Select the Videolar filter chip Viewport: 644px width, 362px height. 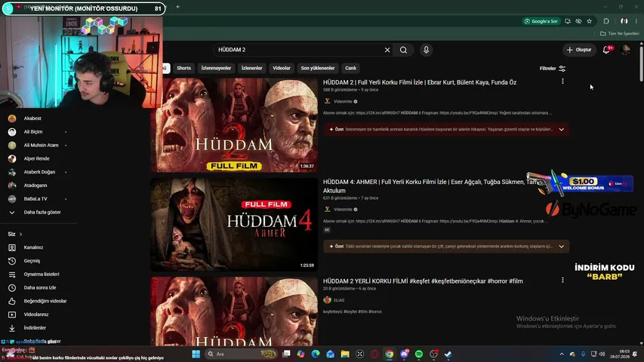pyautogui.click(x=282, y=68)
